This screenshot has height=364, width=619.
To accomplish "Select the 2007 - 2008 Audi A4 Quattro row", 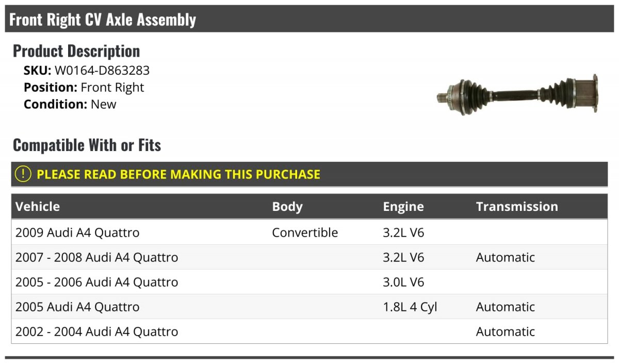I will 97,257.
